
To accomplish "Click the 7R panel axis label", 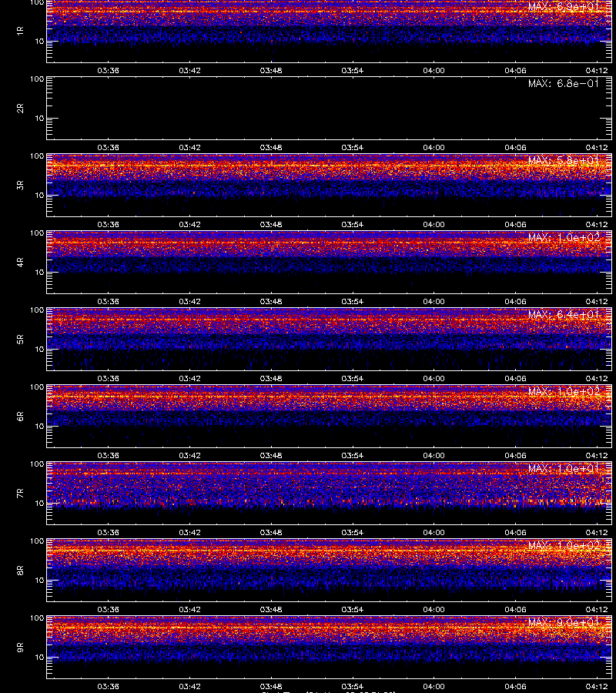I will [x=20, y=494].
